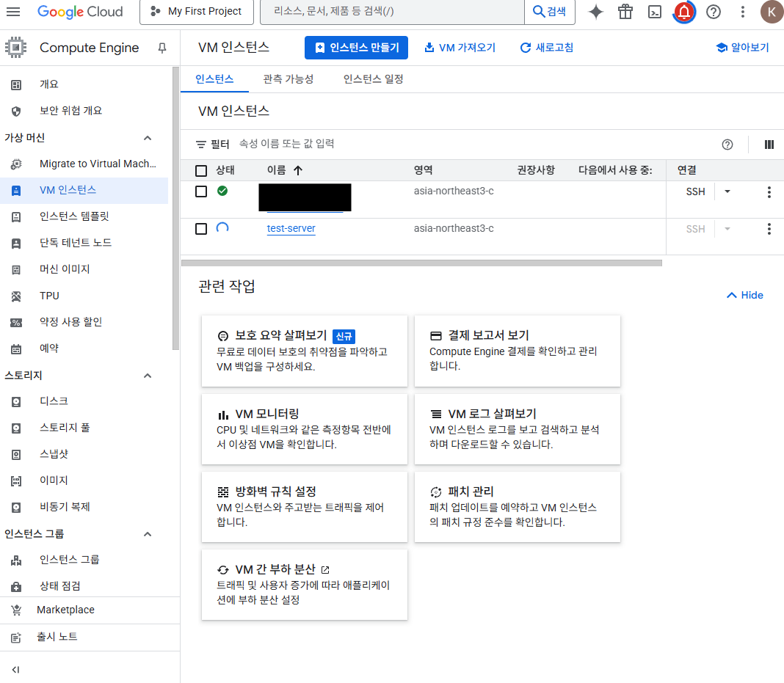Image resolution: width=784 pixels, height=683 pixels.
Task: Click the left sidebar vertical scrollbar
Action: coord(175,209)
